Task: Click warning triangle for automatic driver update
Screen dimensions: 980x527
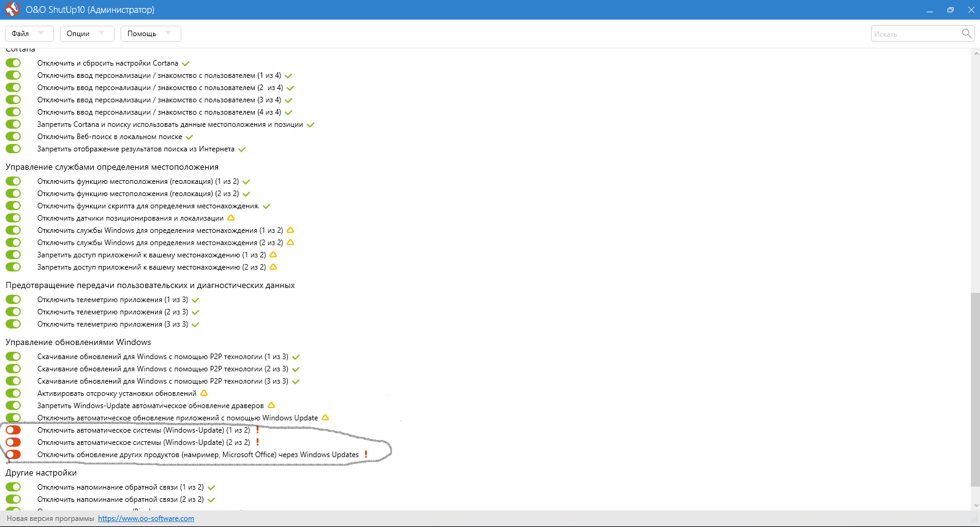Action: pyautogui.click(x=271, y=405)
